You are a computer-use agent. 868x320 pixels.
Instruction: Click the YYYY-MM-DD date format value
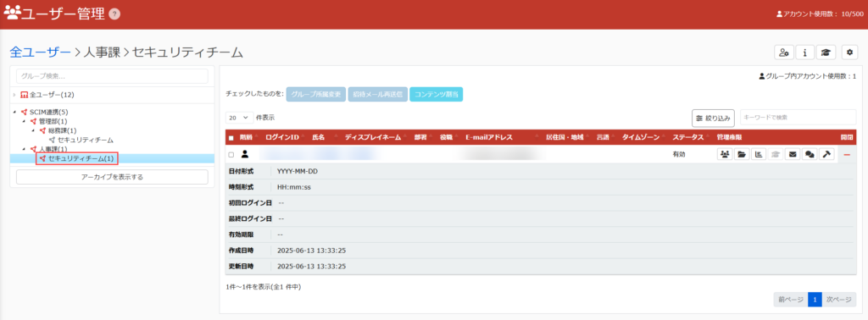[x=298, y=171]
